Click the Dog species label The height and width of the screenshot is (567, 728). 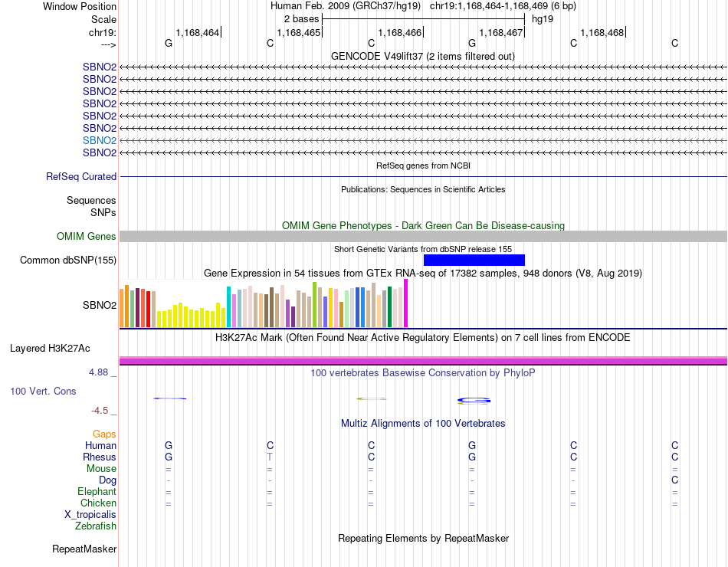pos(107,480)
